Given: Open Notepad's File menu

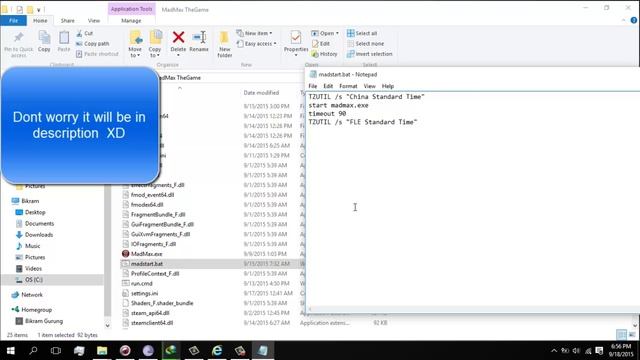Looking at the screenshot, I should [313, 86].
